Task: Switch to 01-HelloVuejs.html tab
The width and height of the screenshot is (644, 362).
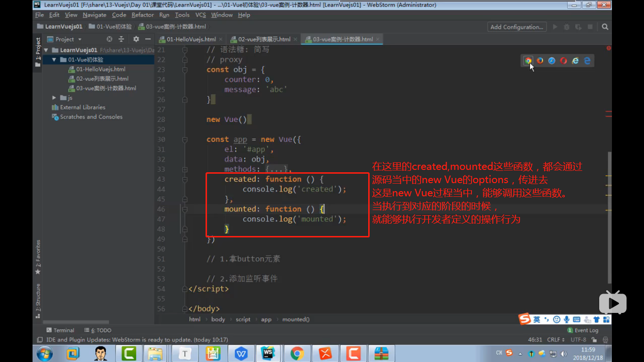Action: click(191, 39)
